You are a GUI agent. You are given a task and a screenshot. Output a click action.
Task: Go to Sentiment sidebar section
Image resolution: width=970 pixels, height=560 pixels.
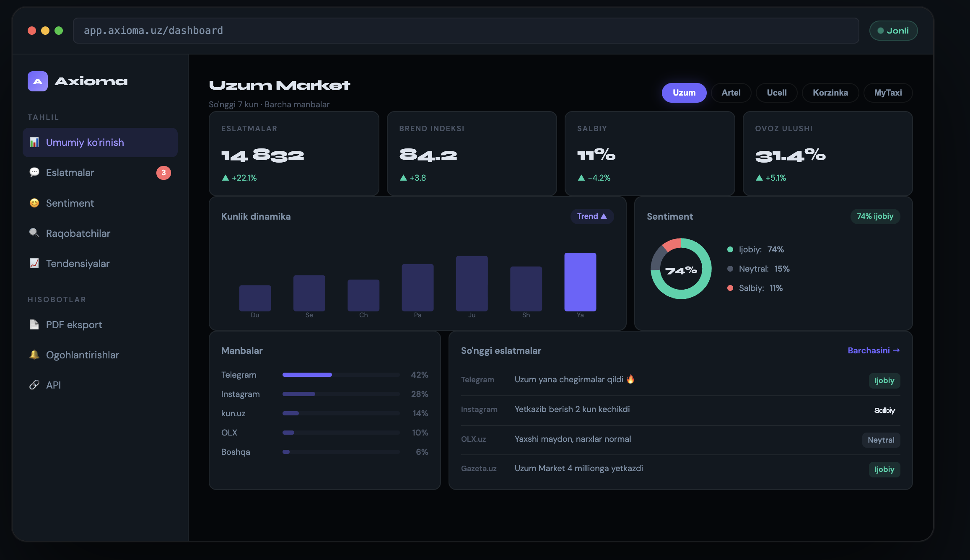pos(100,203)
